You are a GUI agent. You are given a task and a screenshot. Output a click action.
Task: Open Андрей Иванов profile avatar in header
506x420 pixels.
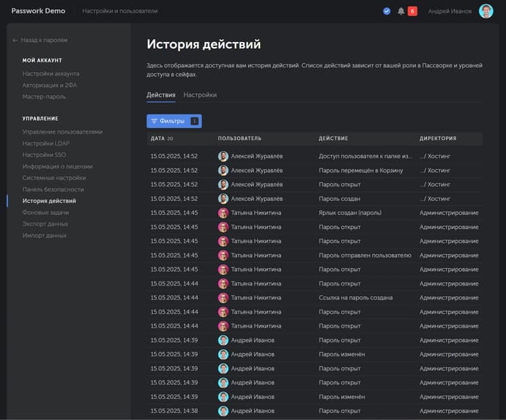pyautogui.click(x=486, y=11)
